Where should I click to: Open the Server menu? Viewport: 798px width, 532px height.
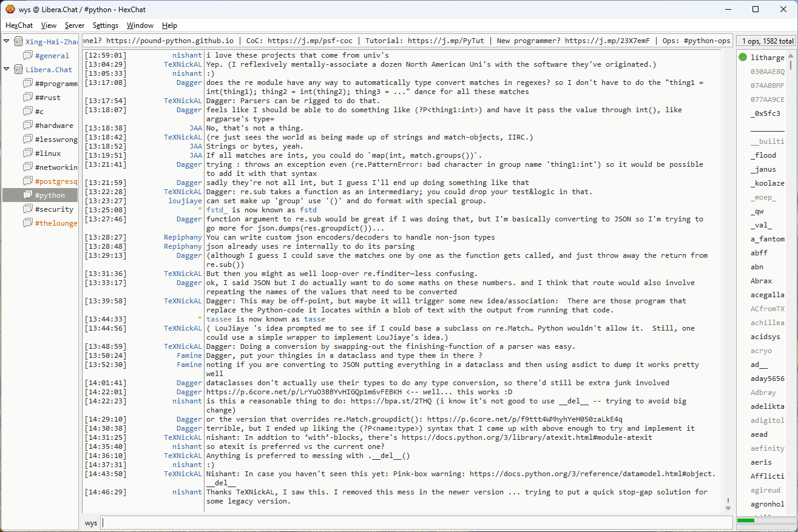75,25
